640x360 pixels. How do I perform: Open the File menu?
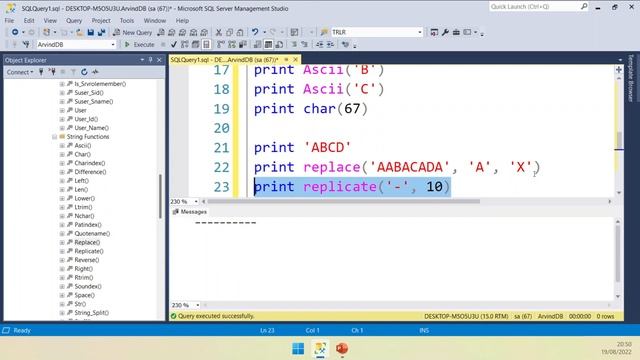pos(9,20)
